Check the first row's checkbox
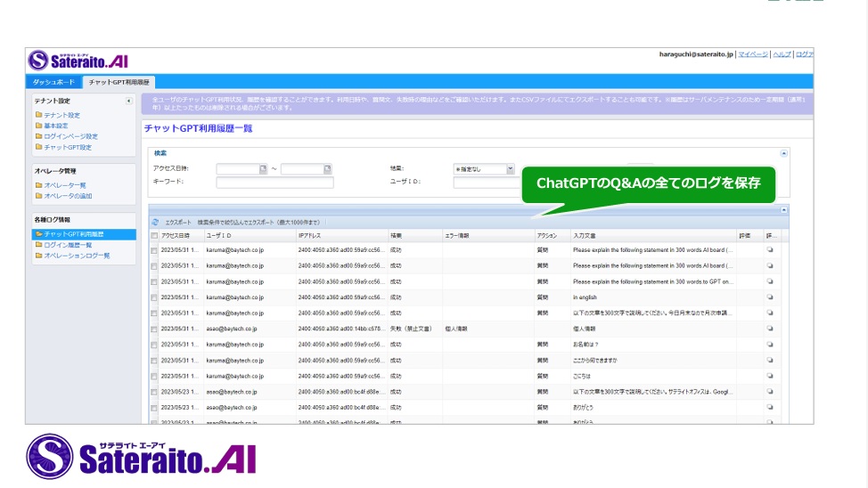 point(154,250)
